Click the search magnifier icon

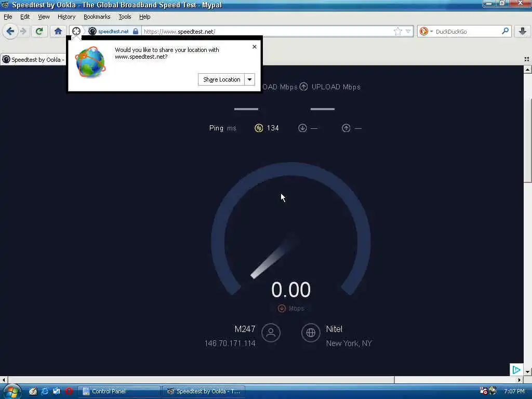coord(505,31)
